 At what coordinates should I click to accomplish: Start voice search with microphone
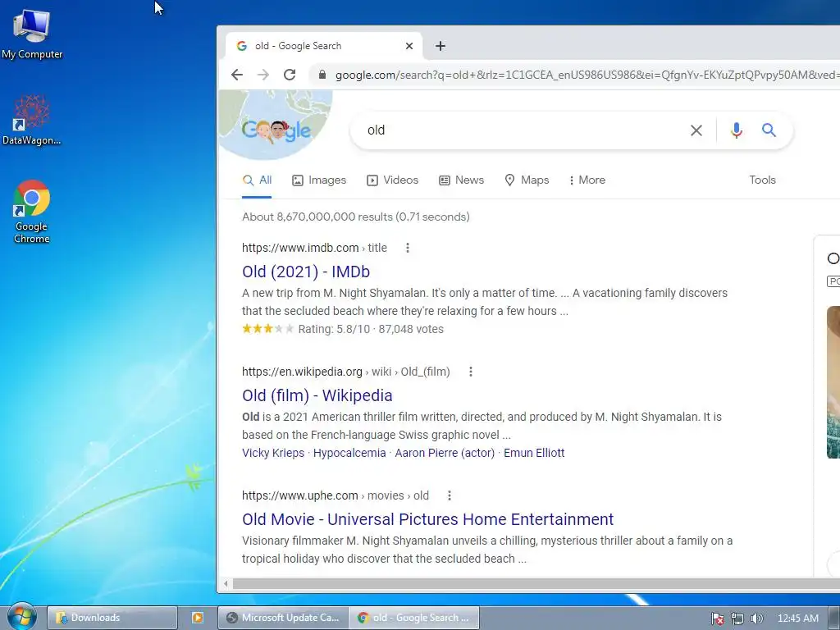coord(736,130)
